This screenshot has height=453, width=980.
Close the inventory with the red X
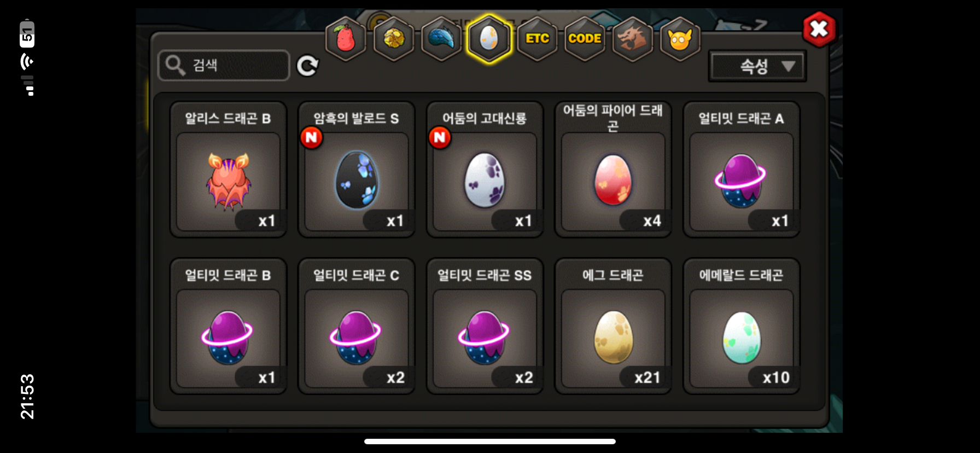tap(819, 29)
